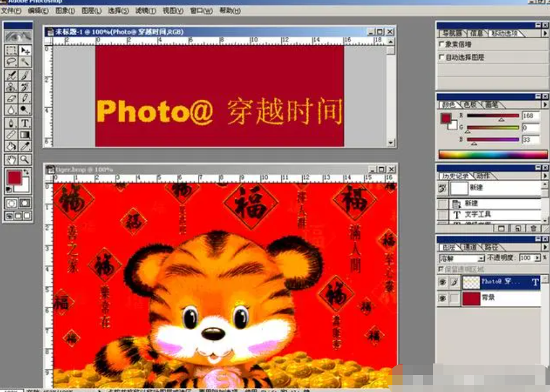The width and height of the screenshot is (550, 392).
Task: Switch to the 色板 tab
Action: pos(471,105)
